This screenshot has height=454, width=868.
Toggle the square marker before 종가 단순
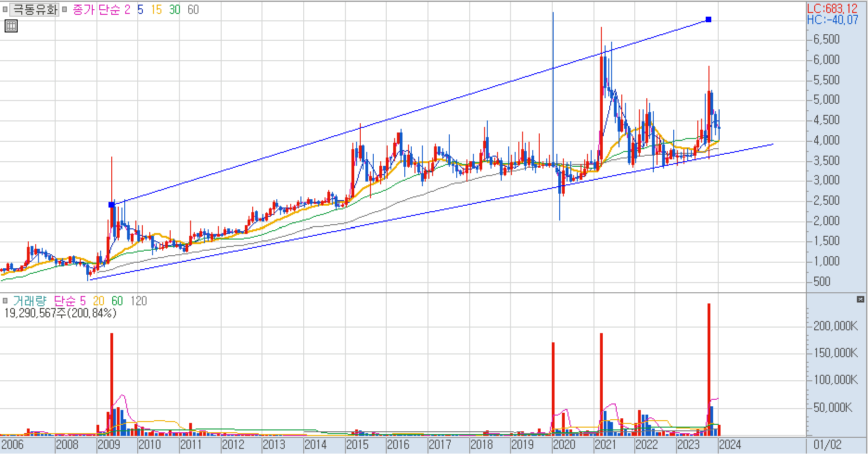(64, 9)
